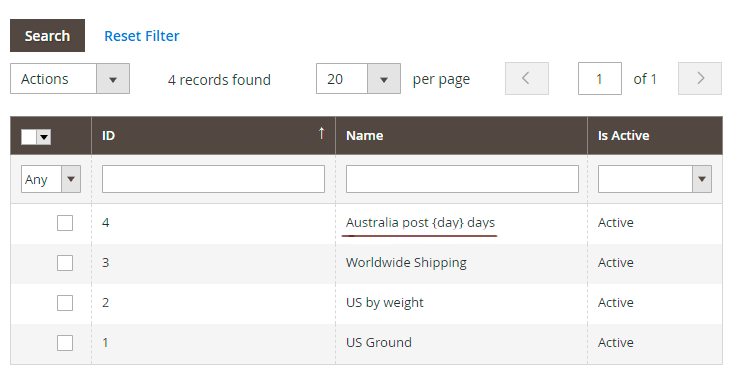Toggle the select-all header checkbox

pos(29,137)
